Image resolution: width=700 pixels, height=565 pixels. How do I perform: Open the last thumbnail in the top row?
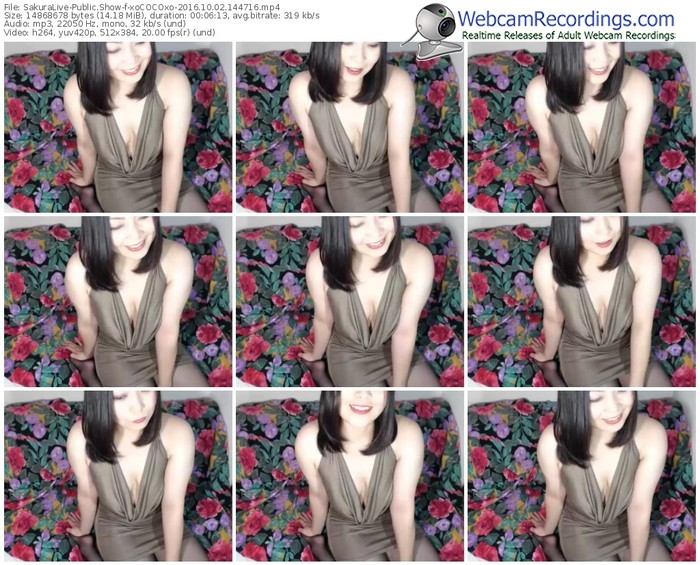(582, 127)
